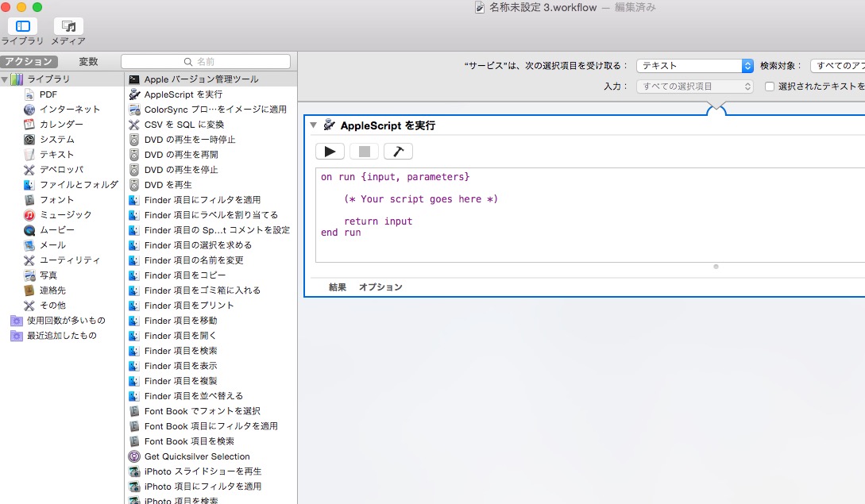Run the AppleScript with the play button
The width and height of the screenshot is (865, 504).
click(330, 151)
